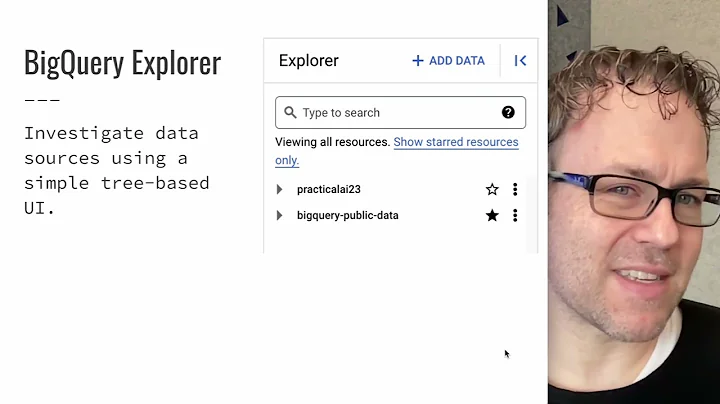720x404 pixels.
Task: Open the search help question-mark icon
Action: point(508,112)
